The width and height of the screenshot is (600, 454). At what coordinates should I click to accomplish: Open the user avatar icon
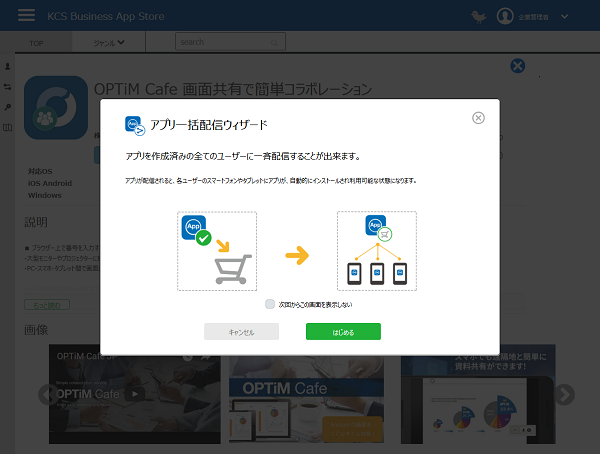pos(505,16)
